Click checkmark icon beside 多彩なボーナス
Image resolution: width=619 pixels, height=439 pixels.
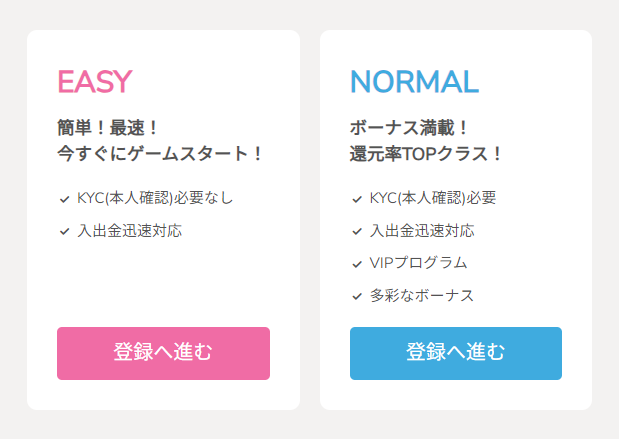click(357, 296)
